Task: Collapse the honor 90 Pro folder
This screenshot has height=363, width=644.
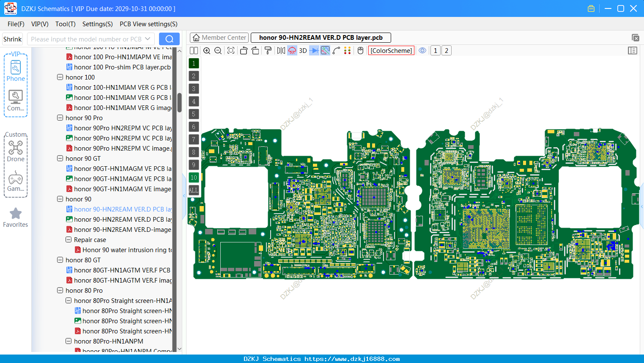Action: click(x=60, y=118)
